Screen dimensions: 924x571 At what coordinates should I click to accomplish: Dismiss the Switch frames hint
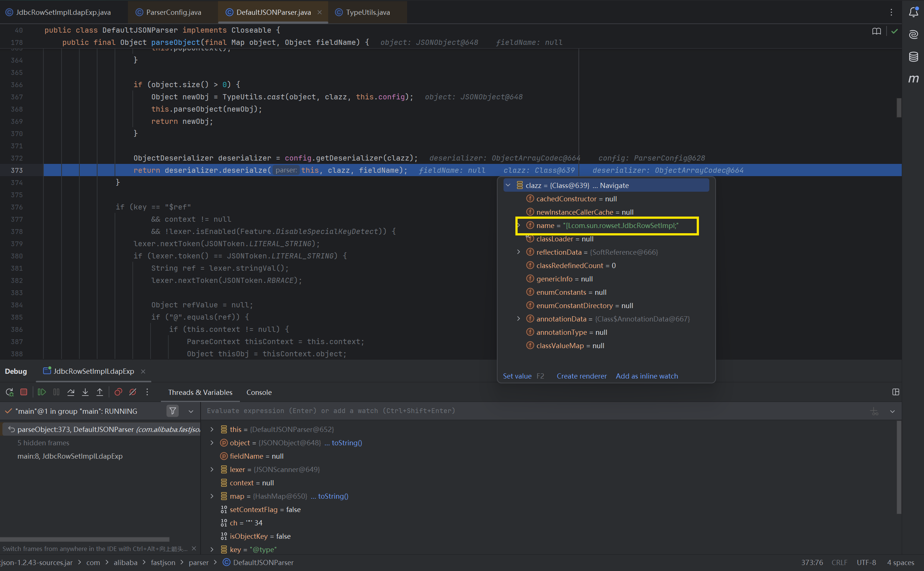(194, 548)
